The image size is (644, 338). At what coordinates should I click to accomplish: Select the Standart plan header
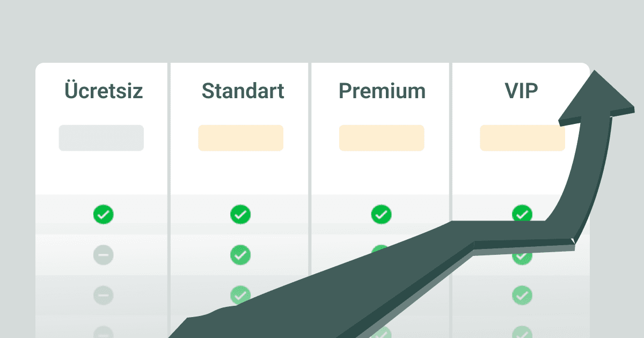click(x=243, y=91)
